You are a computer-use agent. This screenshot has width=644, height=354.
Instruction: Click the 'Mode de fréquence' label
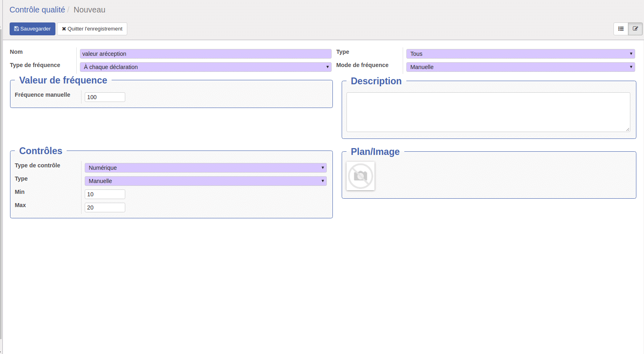click(363, 65)
